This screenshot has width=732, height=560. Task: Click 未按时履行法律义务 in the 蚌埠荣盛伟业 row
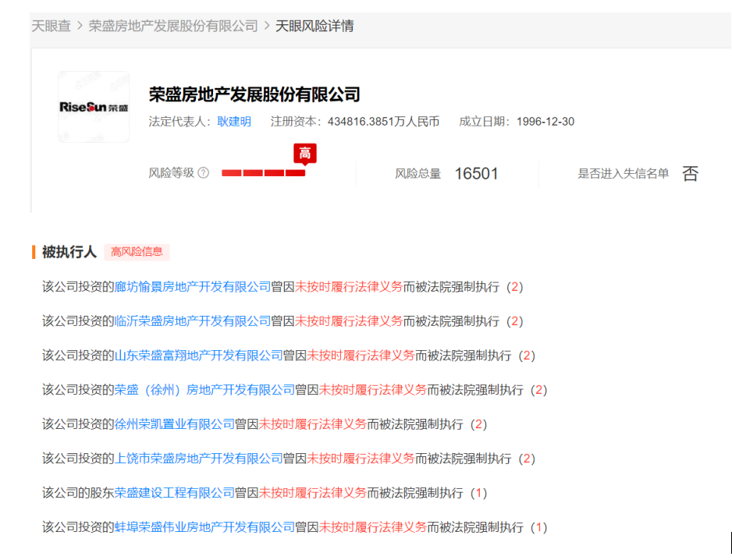(x=373, y=527)
